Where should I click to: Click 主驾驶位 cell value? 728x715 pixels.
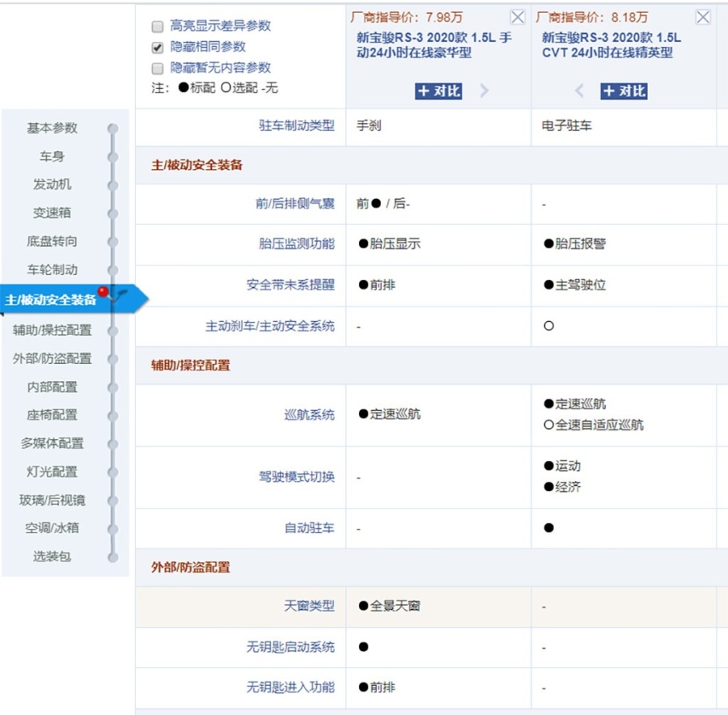pyautogui.click(x=575, y=284)
